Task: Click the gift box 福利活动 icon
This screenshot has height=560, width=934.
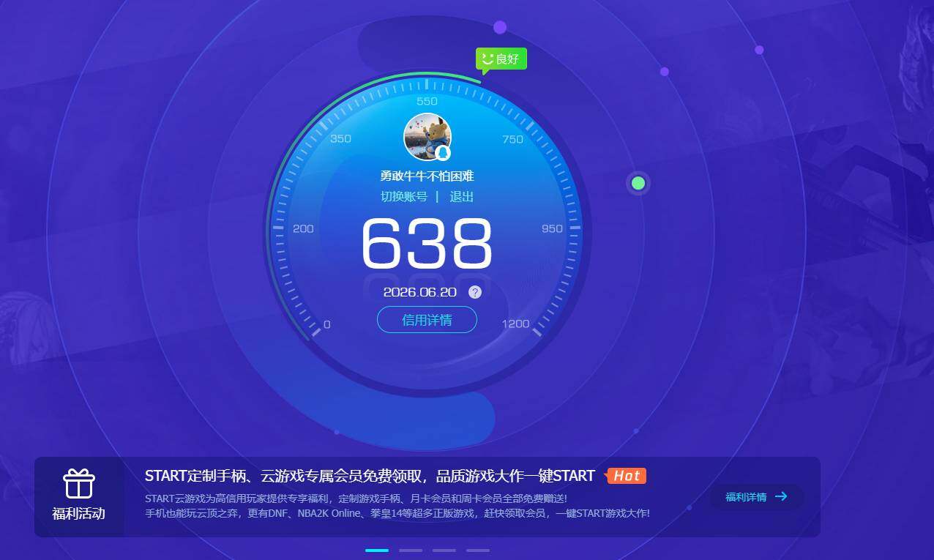Action: 79,484
